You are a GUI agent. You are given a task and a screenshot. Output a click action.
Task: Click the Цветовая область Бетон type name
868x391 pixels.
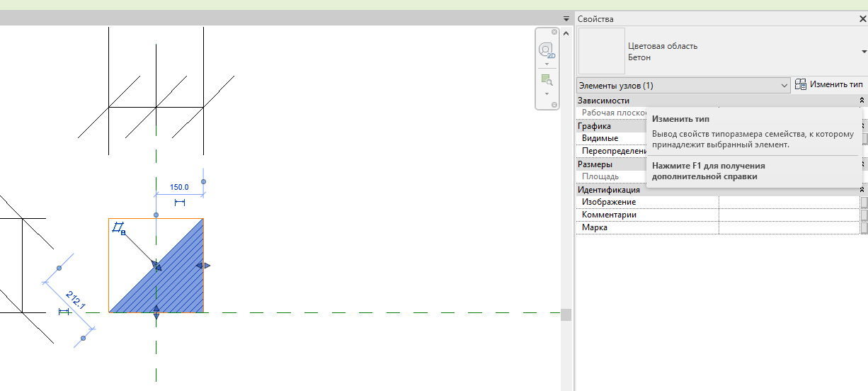click(663, 52)
